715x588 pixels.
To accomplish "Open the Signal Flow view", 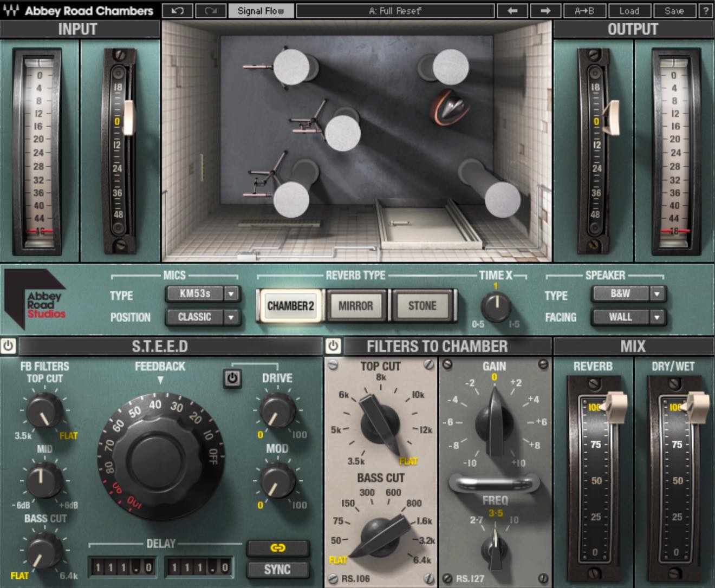I will click(x=261, y=10).
